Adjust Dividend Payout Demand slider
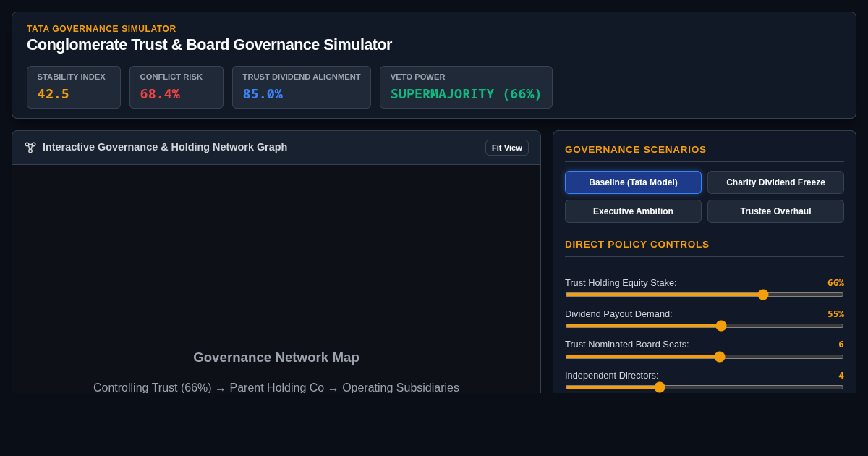 [705, 326]
